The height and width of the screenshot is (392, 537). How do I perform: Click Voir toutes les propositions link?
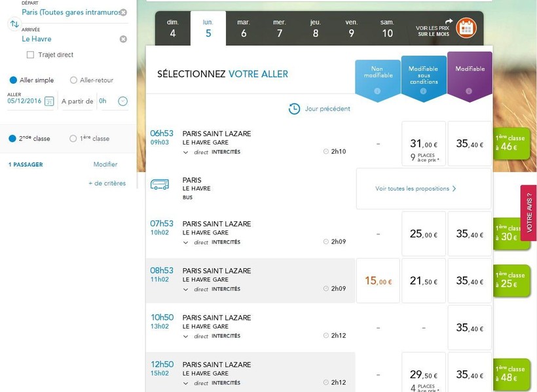click(x=415, y=188)
